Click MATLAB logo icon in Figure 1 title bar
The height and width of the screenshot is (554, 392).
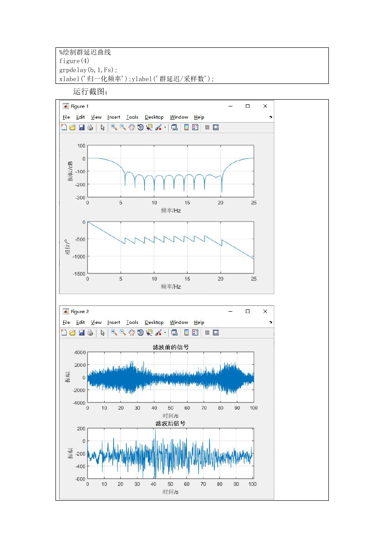click(x=66, y=106)
